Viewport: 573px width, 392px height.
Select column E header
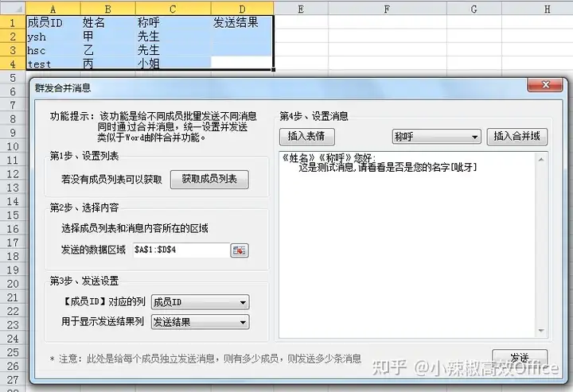tap(301, 9)
